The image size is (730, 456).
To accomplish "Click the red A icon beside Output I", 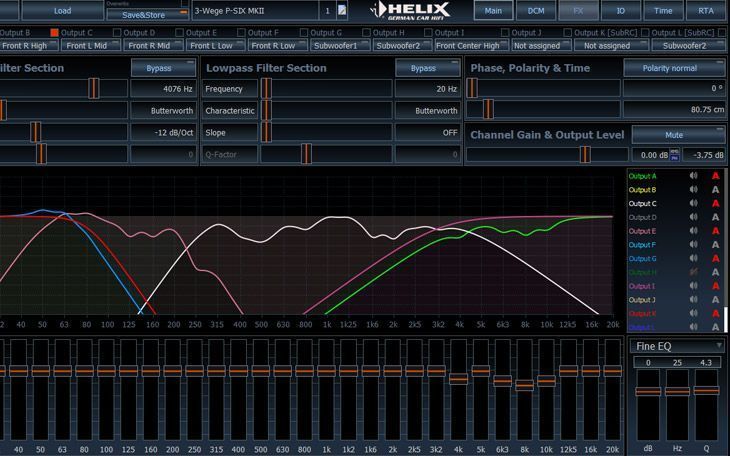I will pos(715,287).
